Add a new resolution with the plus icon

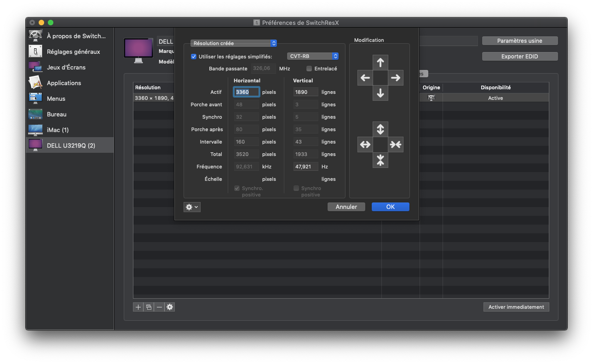pos(138,307)
